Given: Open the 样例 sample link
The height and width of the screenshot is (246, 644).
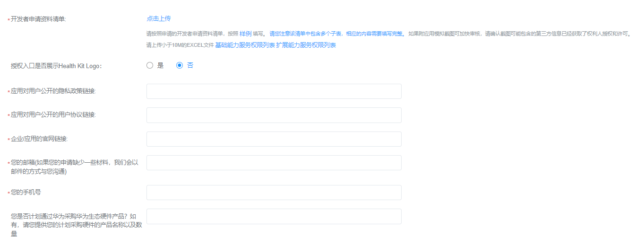Looking at the screenshot, I should tap(245, 34).
